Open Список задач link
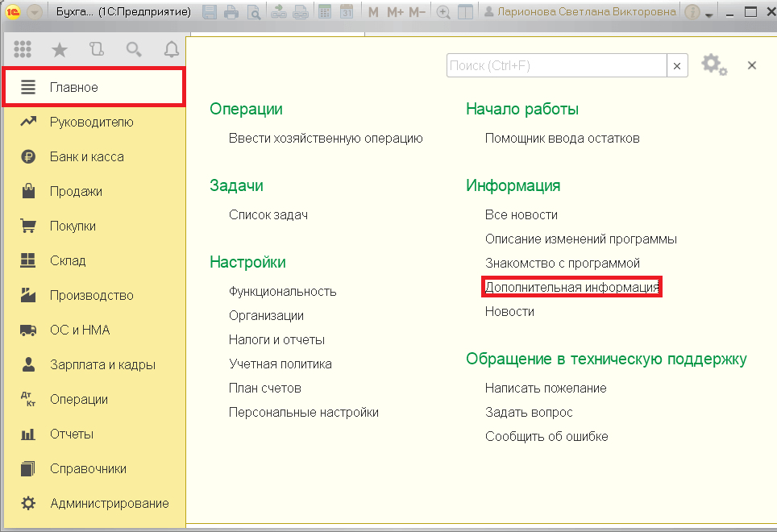Image resolution: width=777 pixels, height=532 pixels. (x=268, y=215)
